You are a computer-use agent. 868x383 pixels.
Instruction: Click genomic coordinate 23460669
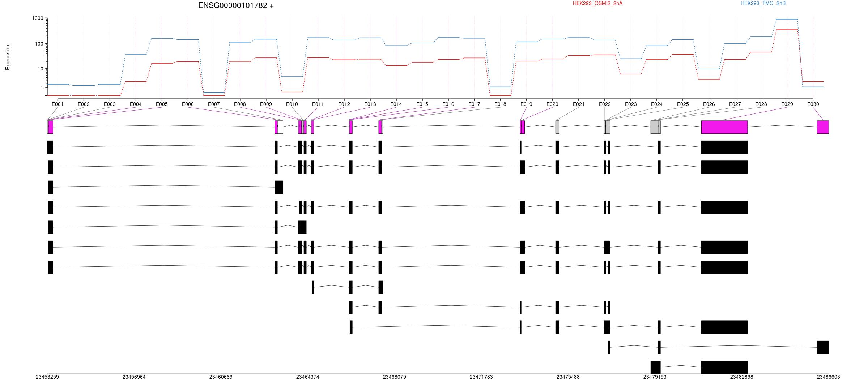coord(221,377)
